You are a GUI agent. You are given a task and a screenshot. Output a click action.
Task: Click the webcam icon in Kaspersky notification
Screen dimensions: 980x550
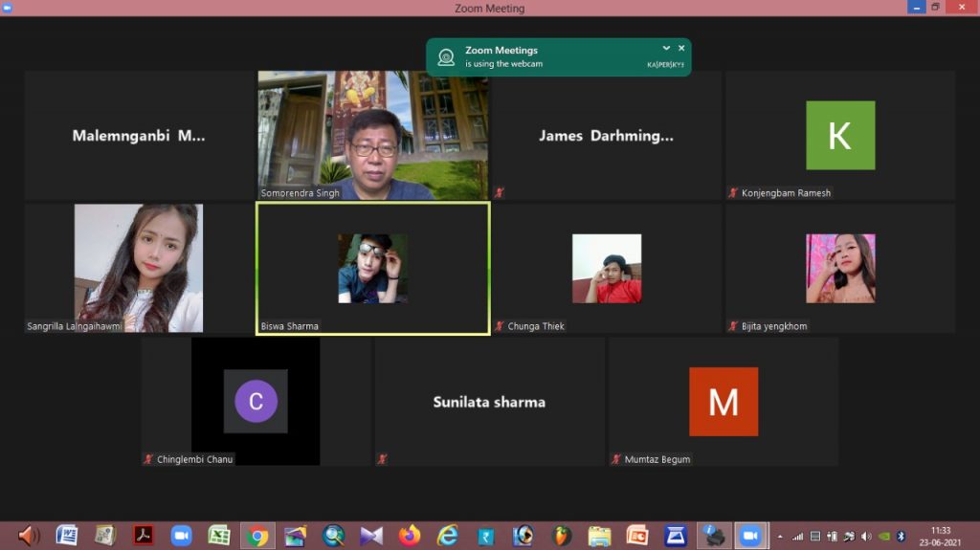pyautogui.click(x=446, y=57)
